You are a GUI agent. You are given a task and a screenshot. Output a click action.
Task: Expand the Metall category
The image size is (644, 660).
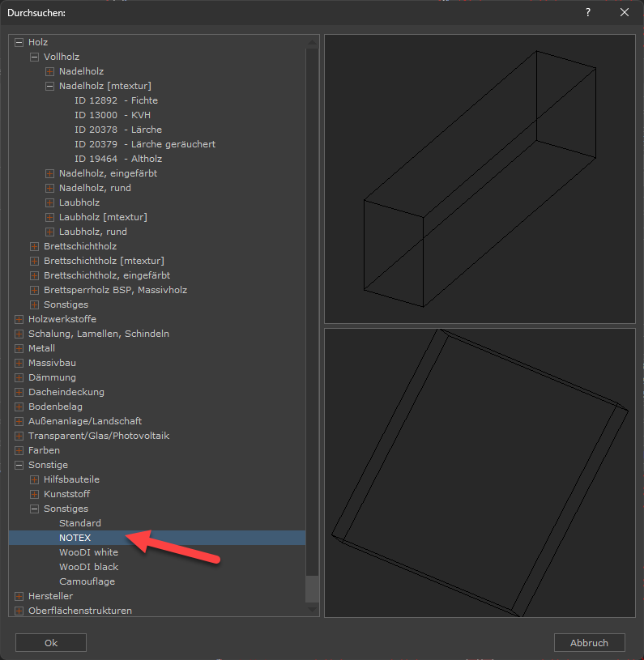[x=19, y=348]
